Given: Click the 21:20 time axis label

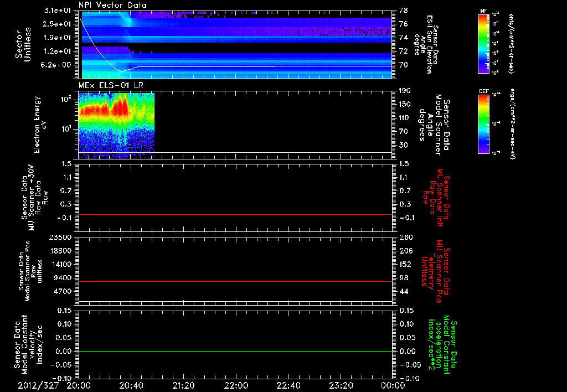Looking at the screenshot, I should [183, 385].
